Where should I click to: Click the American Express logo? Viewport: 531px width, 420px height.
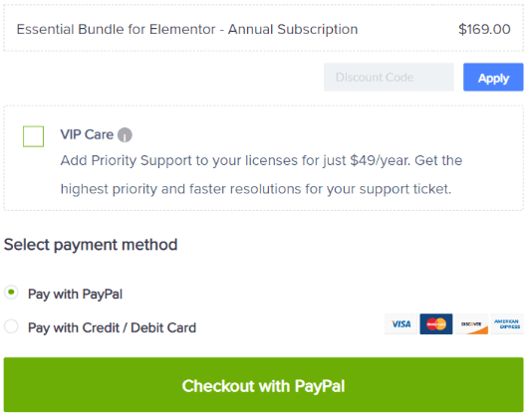click(507, 324)
